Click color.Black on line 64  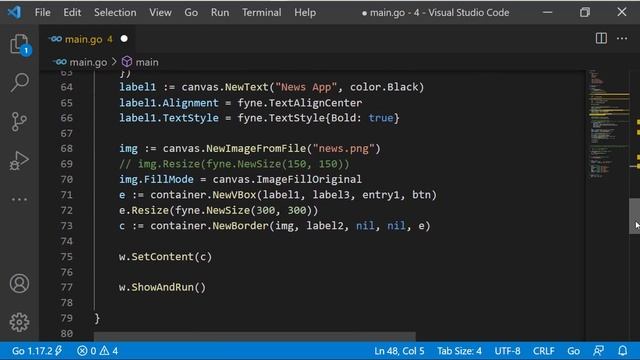click(384, 87)
